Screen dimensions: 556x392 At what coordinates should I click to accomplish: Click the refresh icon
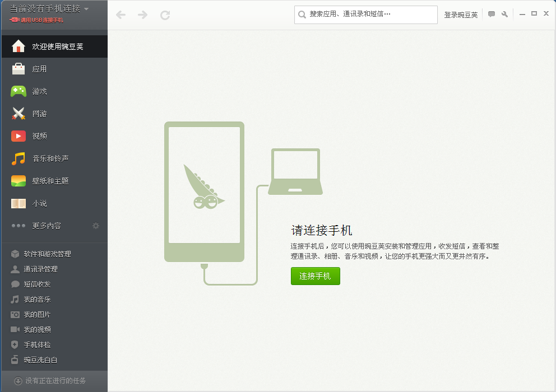165,15
